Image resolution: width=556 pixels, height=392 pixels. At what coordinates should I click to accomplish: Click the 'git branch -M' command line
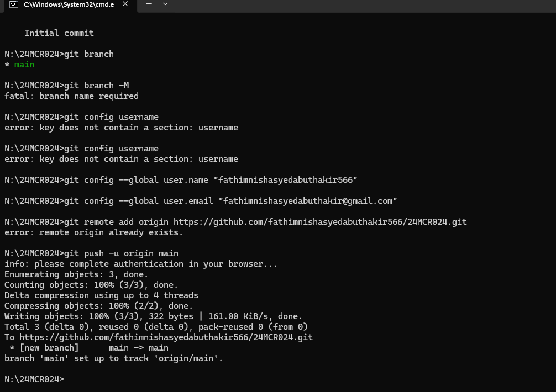[67, 86]
